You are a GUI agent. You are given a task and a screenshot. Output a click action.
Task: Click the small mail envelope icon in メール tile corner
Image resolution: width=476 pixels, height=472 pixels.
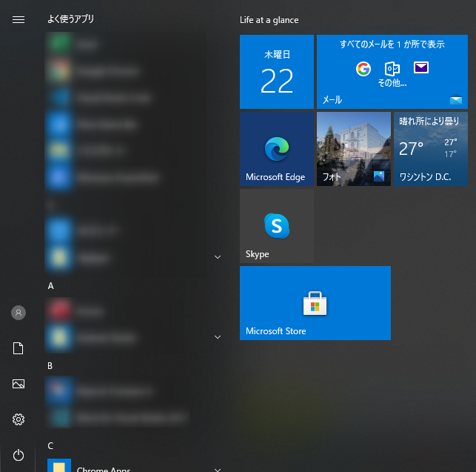pyautogui.click(x=456, y=100)
